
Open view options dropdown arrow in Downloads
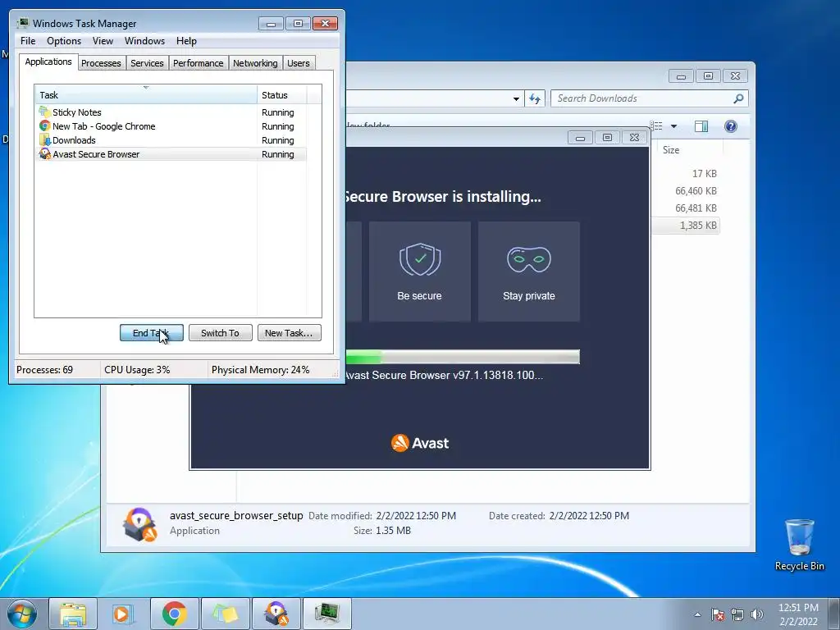(674, 126)
